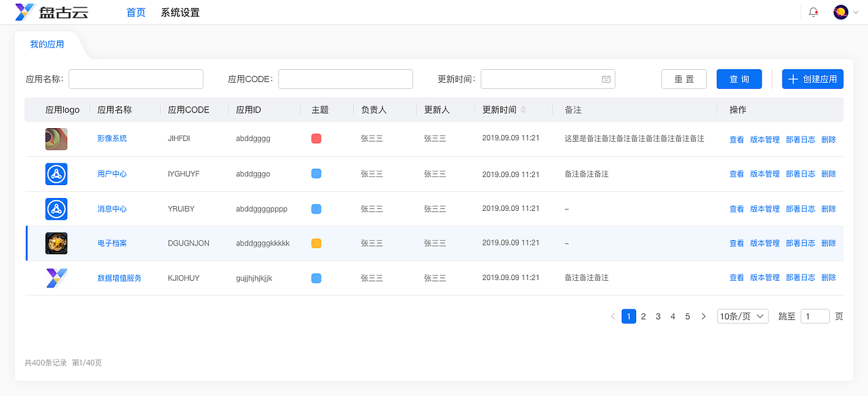The height and width of the screenshot is (396, 868).
Task: Click 查看 for 电子档案 row
Action: (736, 243)
